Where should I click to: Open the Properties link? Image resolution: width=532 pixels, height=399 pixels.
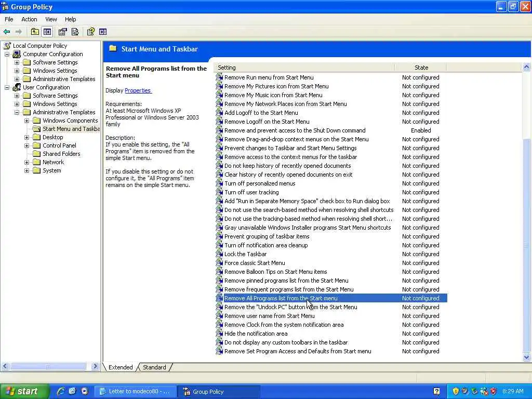pos(138,90)
